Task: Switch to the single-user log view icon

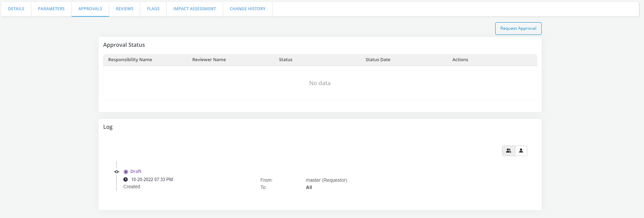Action: (x=521, y=151)
